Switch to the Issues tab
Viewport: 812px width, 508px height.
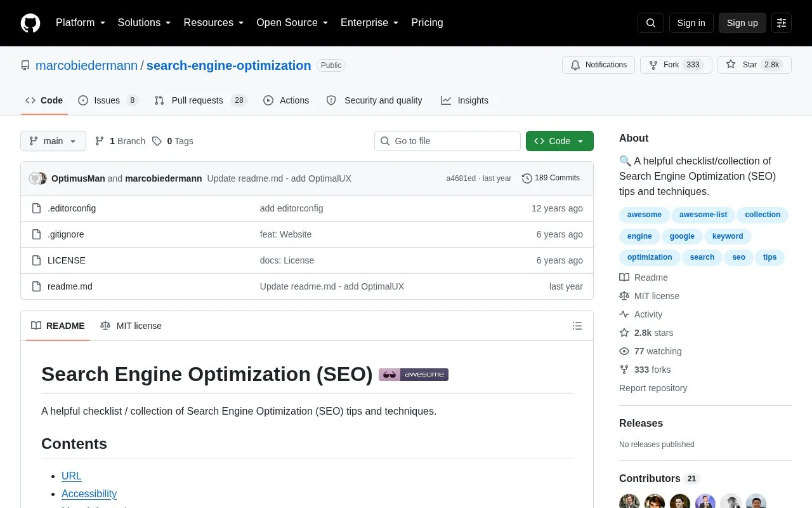pyautogui.click(x=108, y=100)
